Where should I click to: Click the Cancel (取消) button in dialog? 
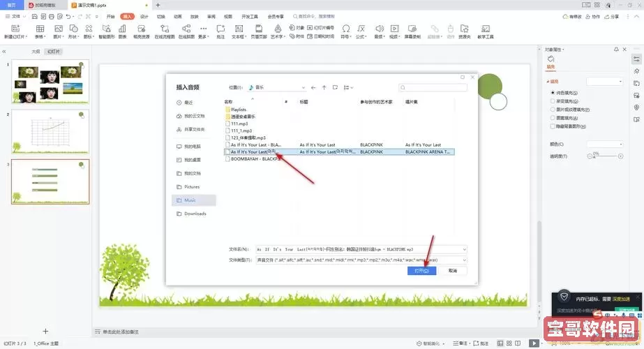coord(453,271)
